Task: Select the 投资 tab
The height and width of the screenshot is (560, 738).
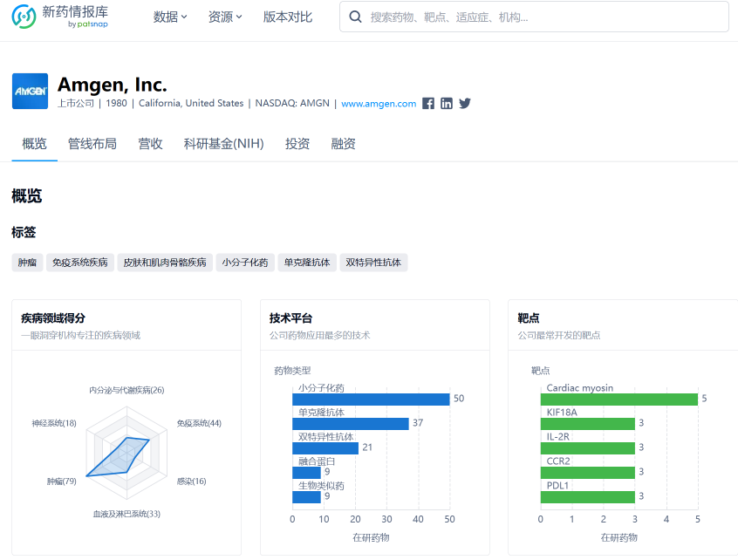Action: (x=297, y=144)
